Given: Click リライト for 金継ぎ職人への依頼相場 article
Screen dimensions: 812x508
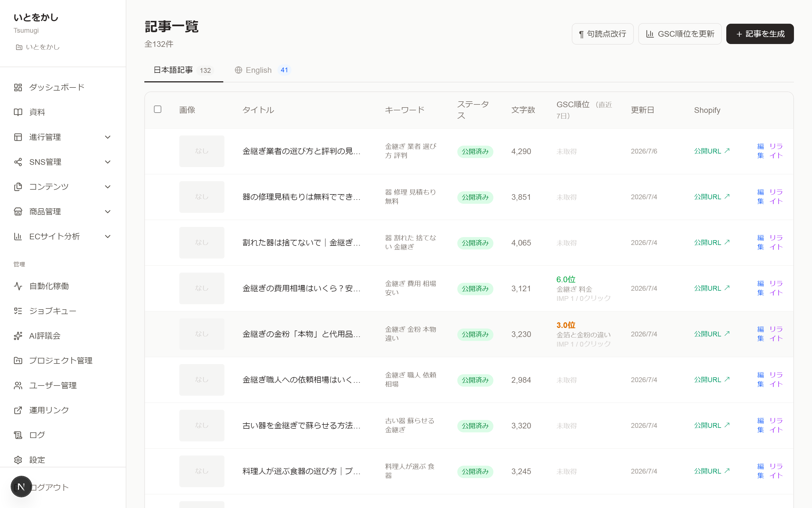Looking at the screenshot, I should click(x=776, y=380).
